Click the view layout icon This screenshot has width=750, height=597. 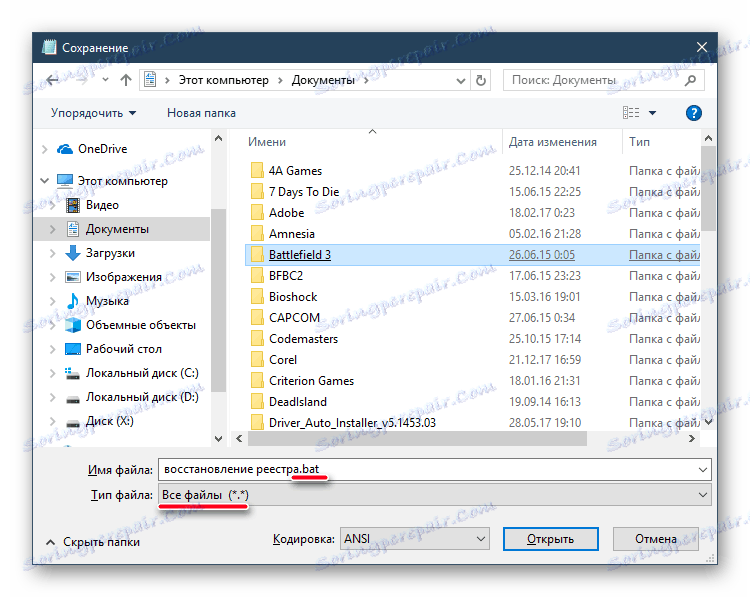[631, 113]
